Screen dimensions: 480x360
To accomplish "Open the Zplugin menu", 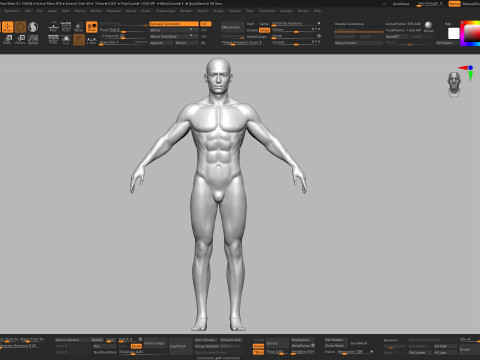I will [286, 11].
